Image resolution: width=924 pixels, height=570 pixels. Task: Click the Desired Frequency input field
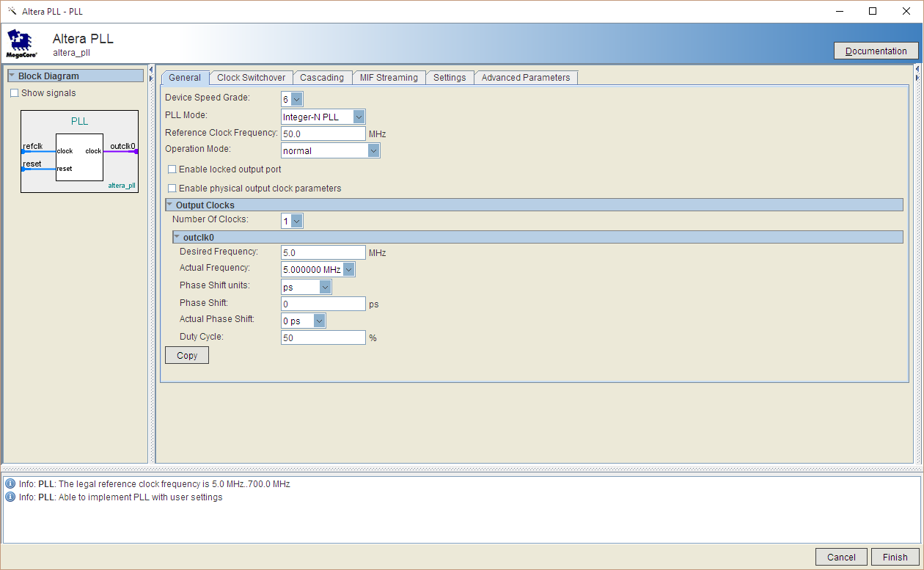[x=323, y=252]
